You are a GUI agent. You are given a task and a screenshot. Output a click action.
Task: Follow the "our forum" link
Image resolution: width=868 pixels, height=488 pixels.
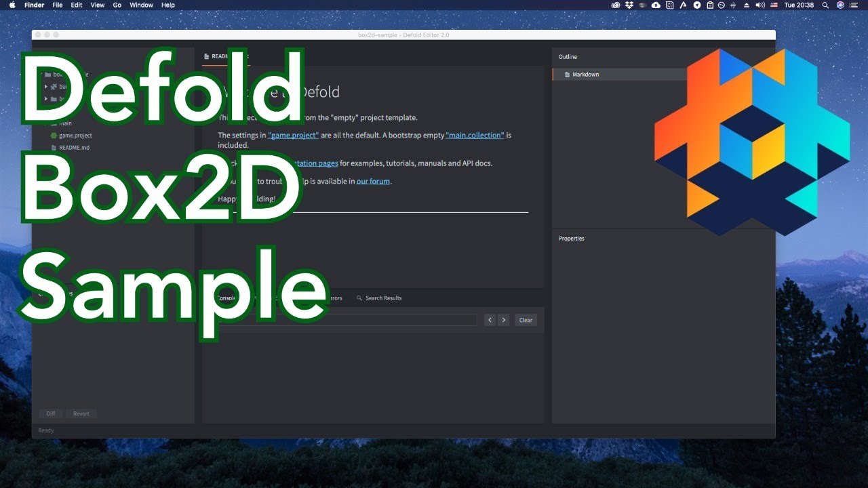click(x=373, y=182)
